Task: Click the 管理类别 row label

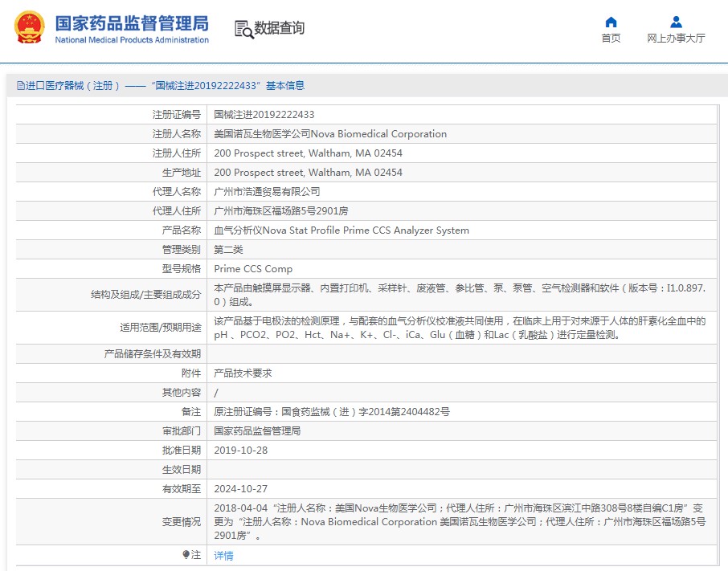Action: pos(182,250)
